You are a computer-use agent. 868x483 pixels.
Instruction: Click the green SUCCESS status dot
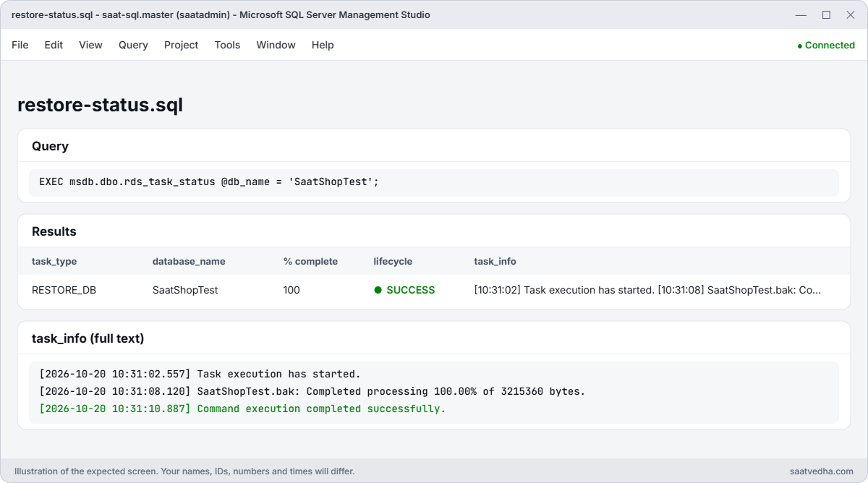pyautogui.click(x=378, y=290)
